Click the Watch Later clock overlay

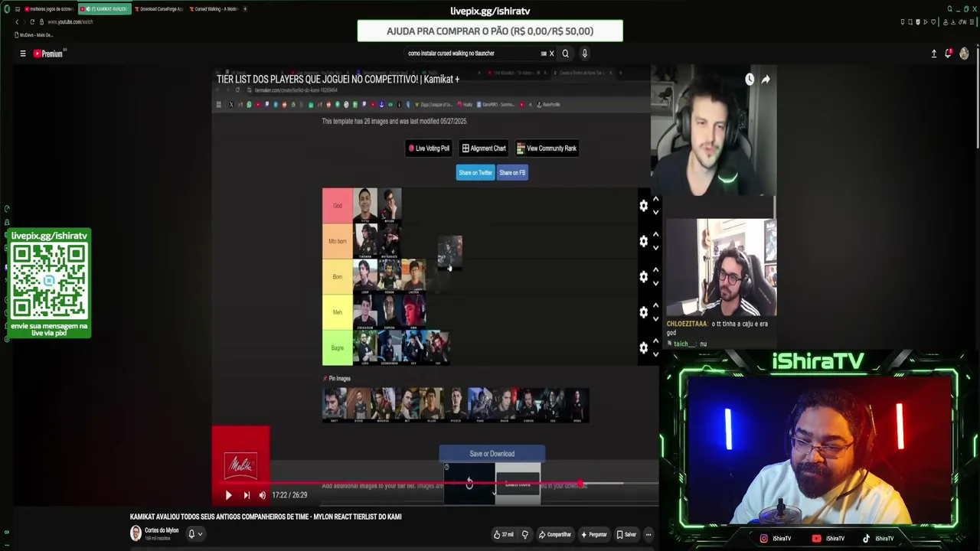tap(750, 79)
